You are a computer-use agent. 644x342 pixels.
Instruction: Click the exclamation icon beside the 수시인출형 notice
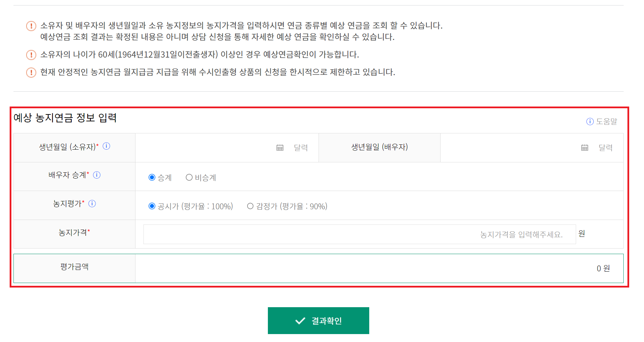tap(31, 72)
